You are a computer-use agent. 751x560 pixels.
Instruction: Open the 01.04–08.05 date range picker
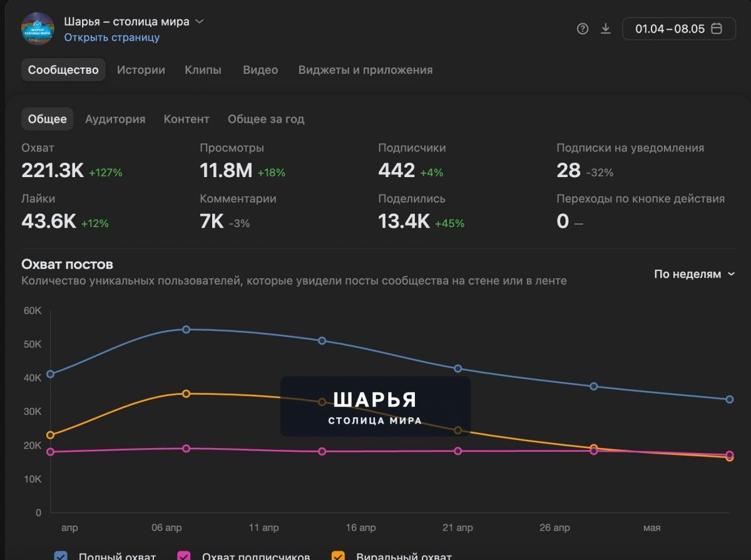[679, 29]
